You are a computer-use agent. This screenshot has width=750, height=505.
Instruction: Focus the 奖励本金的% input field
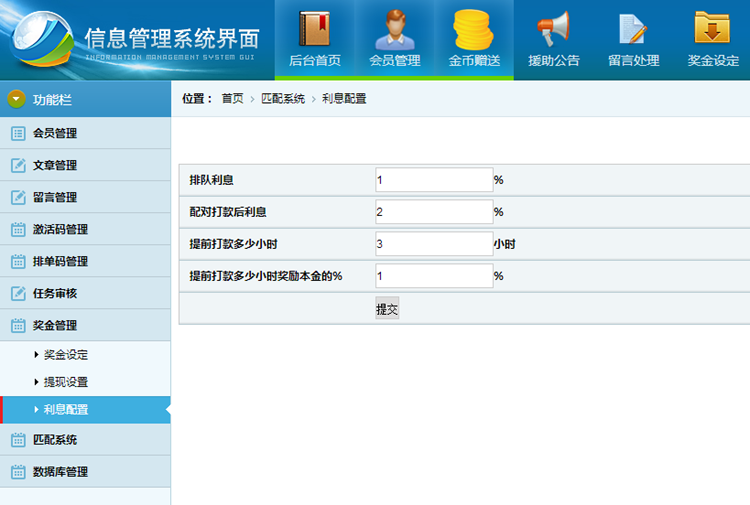[434, 276]
